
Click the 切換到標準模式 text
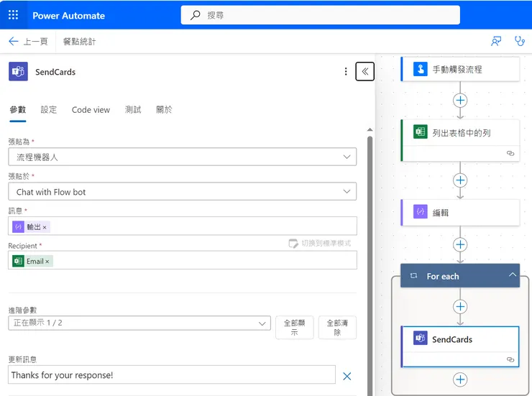click(x=326, y=243)
